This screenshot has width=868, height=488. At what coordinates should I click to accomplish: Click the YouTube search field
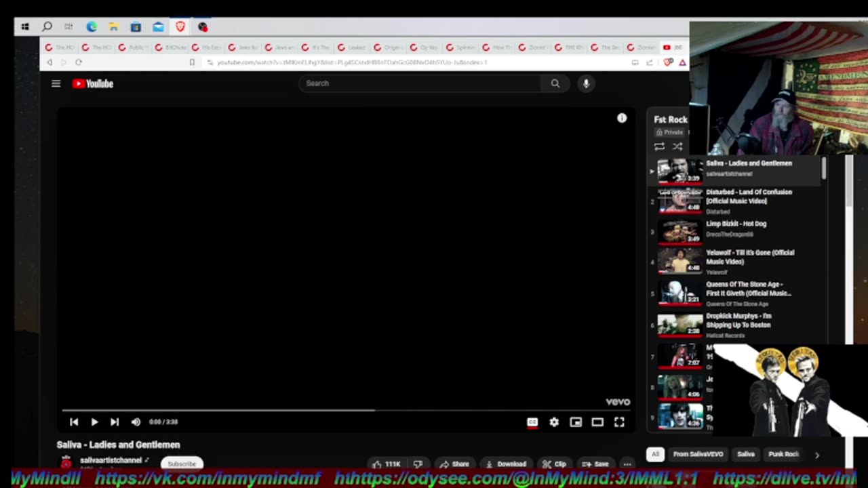[420, 83]
